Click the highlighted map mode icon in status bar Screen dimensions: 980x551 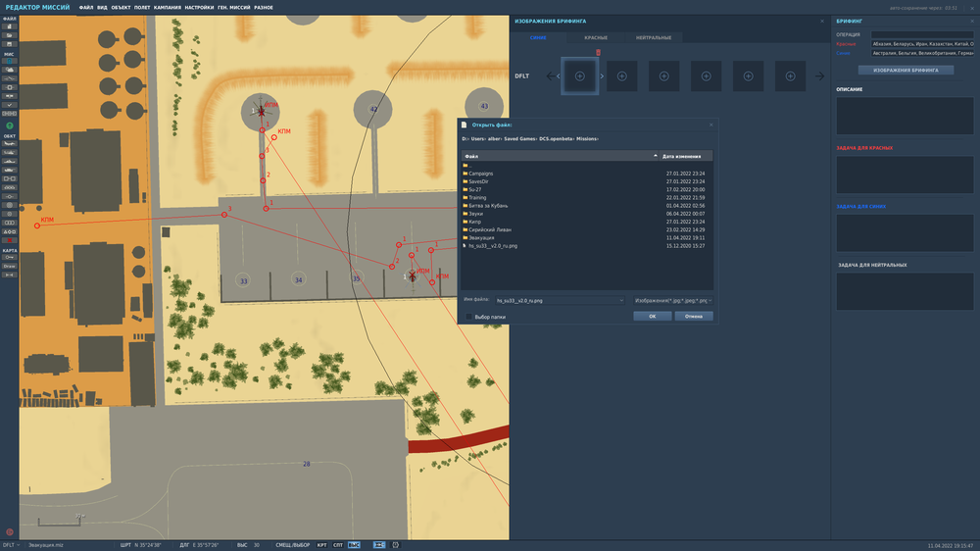coord(378,545)
